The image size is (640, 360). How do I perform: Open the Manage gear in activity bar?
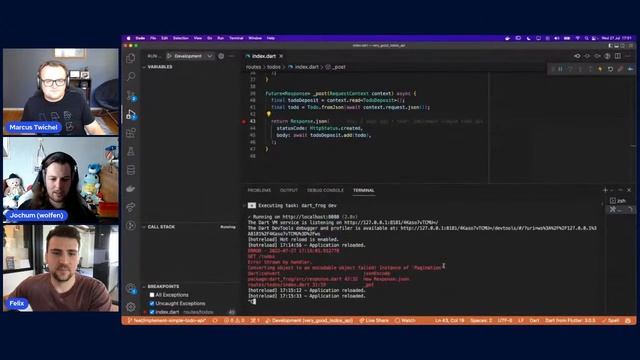coord(131,307)
